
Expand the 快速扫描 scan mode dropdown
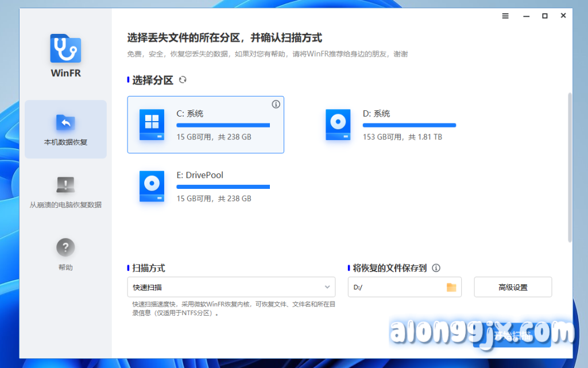(x=231, y=287)
